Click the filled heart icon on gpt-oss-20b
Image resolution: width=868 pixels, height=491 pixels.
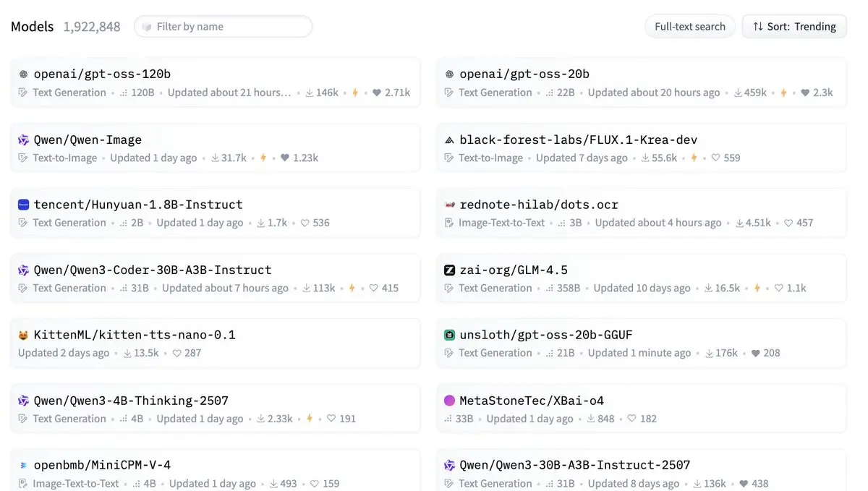(804, 93)
